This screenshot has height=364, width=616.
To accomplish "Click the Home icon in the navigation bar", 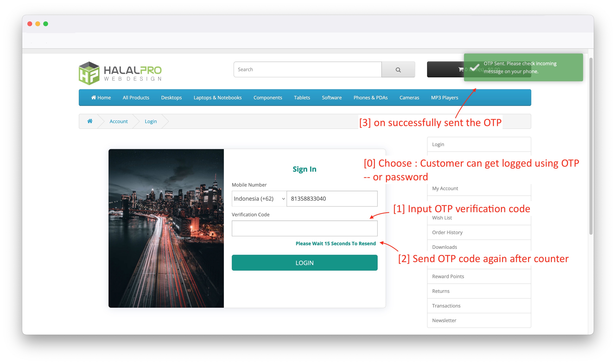I will (101, 97).
